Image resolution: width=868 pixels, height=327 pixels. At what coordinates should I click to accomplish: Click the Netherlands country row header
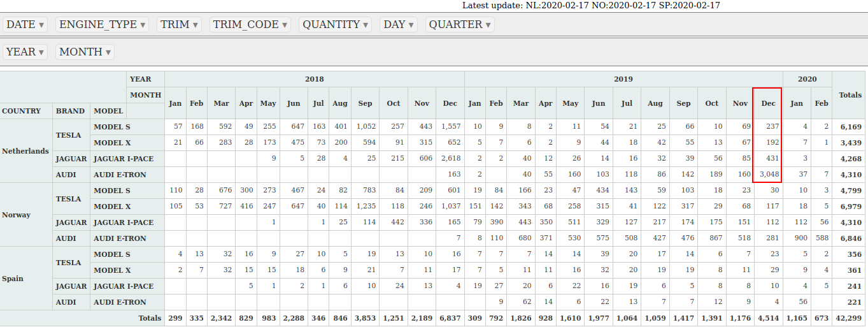click(x=25, y=151)
